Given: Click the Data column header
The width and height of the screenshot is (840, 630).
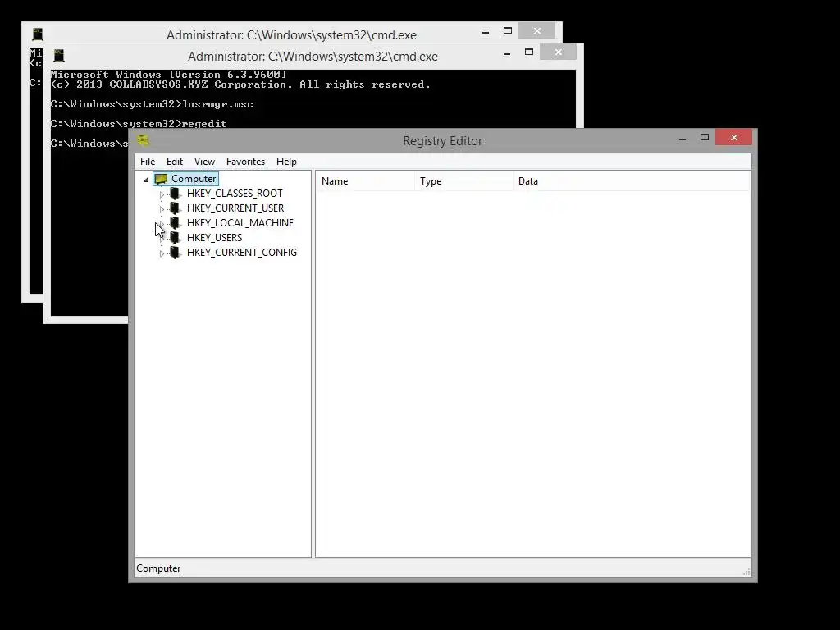Looking at the screenshot, I should point(631,181).
